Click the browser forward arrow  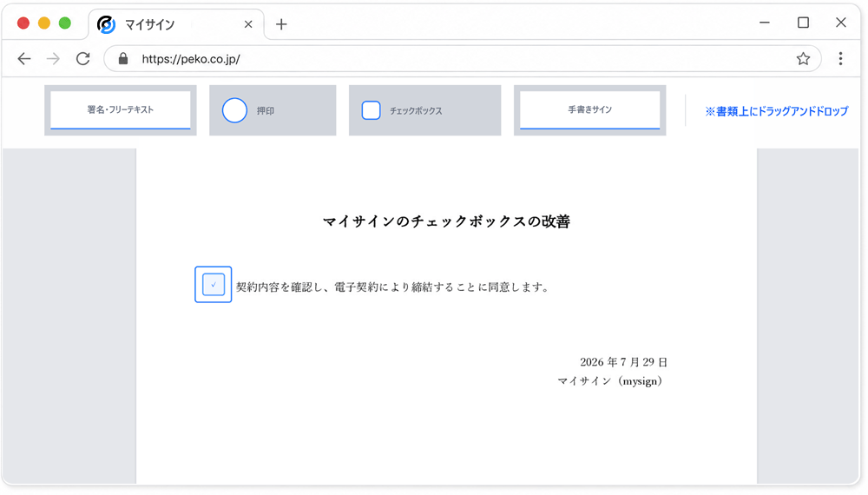53,59
